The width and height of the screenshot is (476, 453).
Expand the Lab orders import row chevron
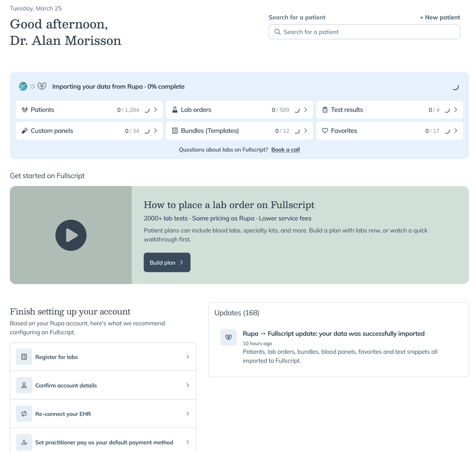[x=305, y=110]
